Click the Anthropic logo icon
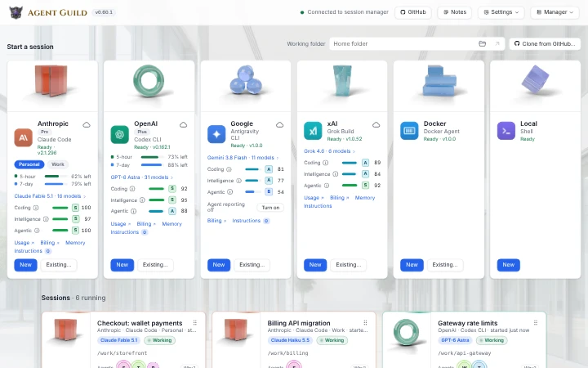The image size is (588, 368). pyautogui.click(x=23, y=137)
